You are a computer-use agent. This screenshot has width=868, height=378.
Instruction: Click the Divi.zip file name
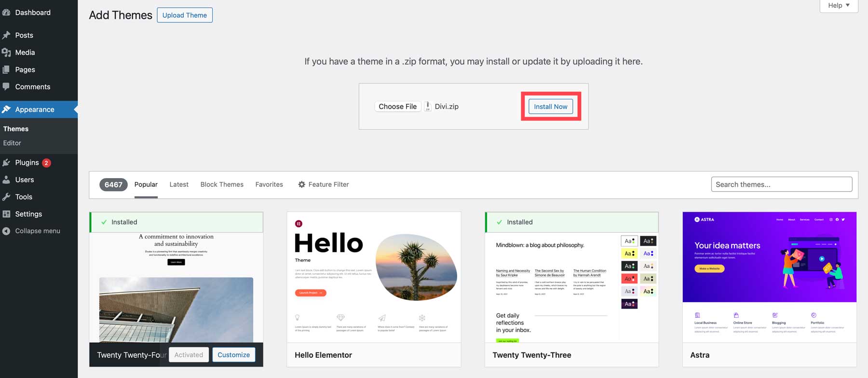point(447,107)
